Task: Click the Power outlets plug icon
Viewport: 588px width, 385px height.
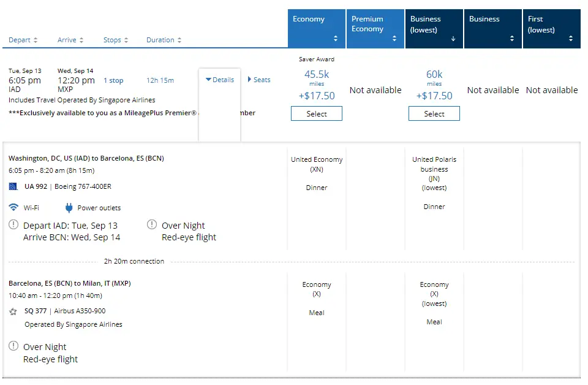Action: (x=69, y=207)
